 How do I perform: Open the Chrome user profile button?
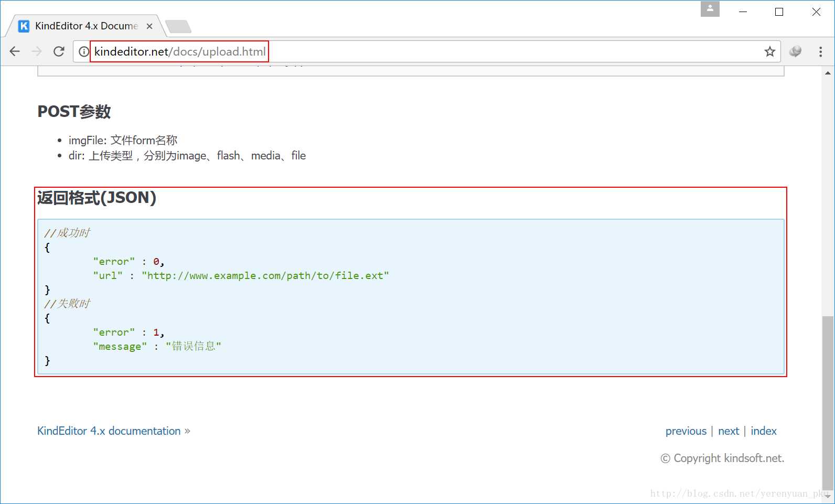710,9
